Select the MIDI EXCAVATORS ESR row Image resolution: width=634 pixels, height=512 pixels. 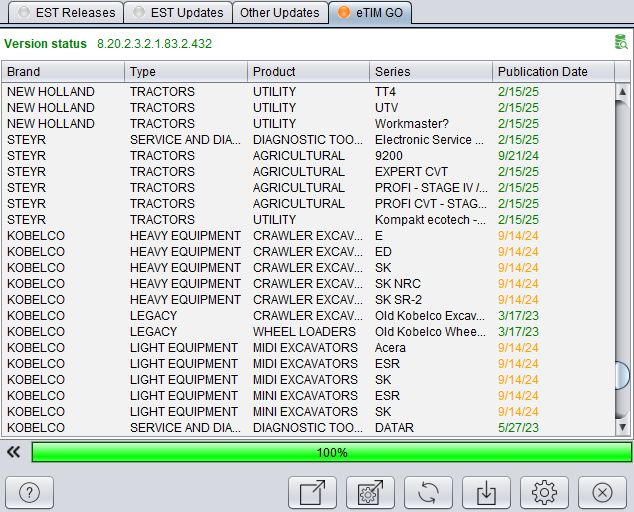308,364
